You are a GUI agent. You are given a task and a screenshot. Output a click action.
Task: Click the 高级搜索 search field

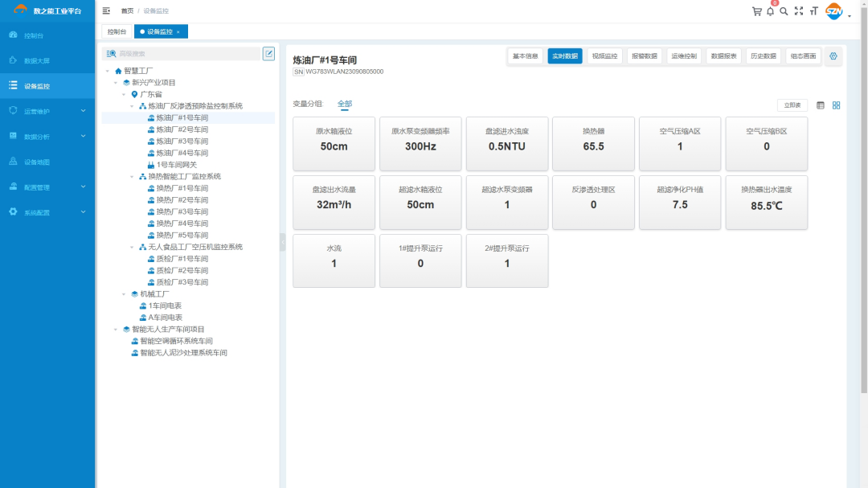[x=185, y=54]
